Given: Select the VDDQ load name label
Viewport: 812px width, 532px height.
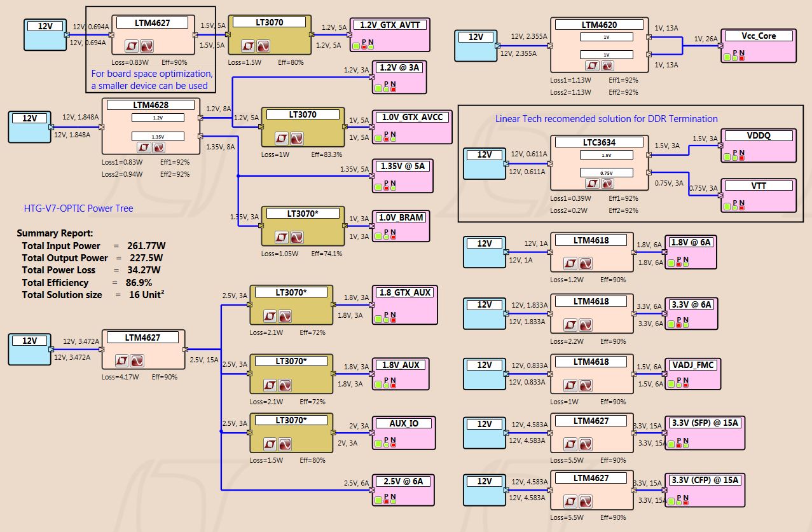Looking at the screenshot, I should [x=759, y=136].
